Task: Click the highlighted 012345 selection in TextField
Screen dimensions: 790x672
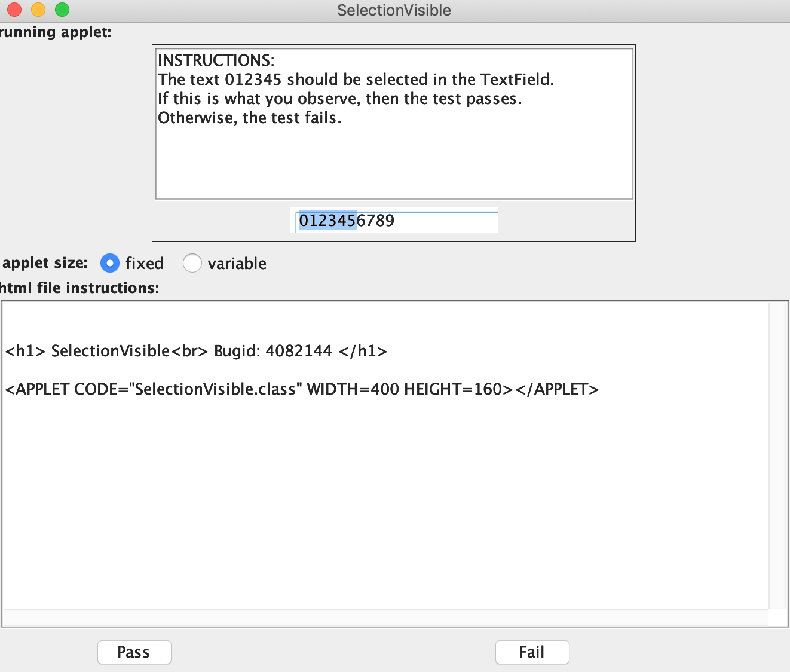Action: click(327, 221)
